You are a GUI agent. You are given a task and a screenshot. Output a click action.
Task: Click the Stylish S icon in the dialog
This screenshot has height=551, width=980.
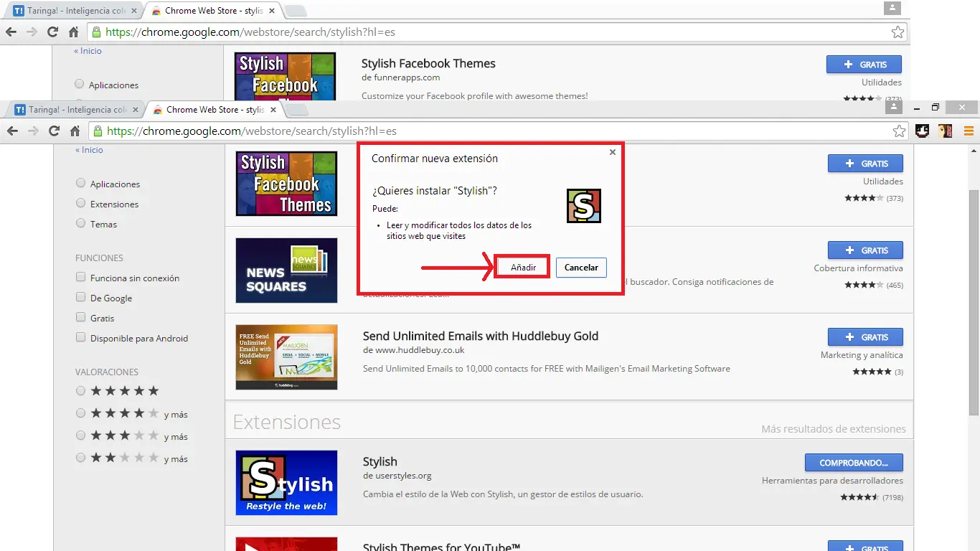tap(583, 206)
